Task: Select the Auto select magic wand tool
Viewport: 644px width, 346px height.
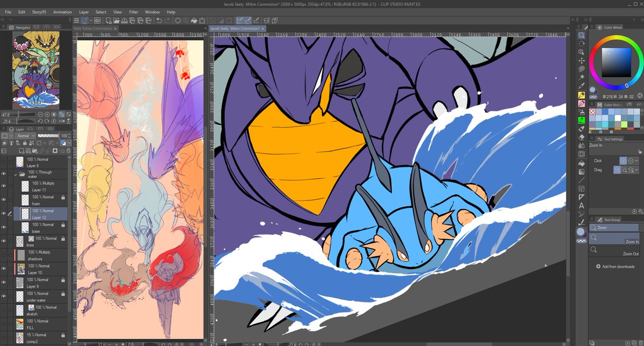Action: click(581, 78)
